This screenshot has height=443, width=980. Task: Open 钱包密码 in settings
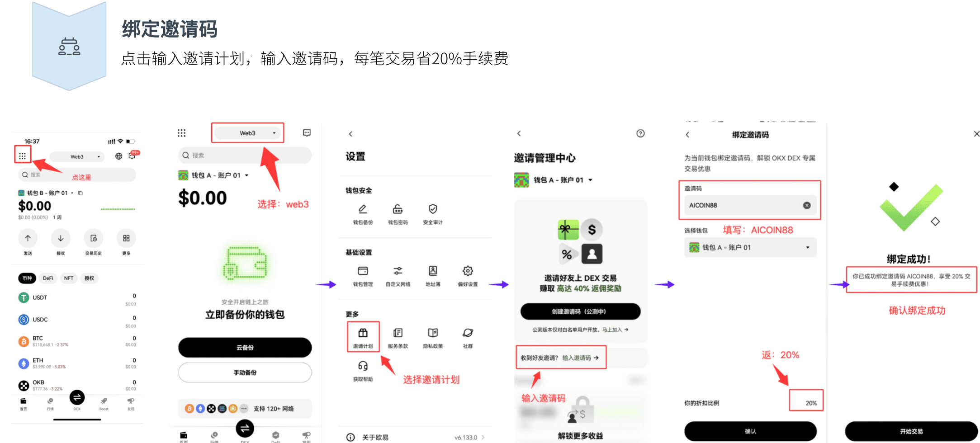click(x=398, y=214)
